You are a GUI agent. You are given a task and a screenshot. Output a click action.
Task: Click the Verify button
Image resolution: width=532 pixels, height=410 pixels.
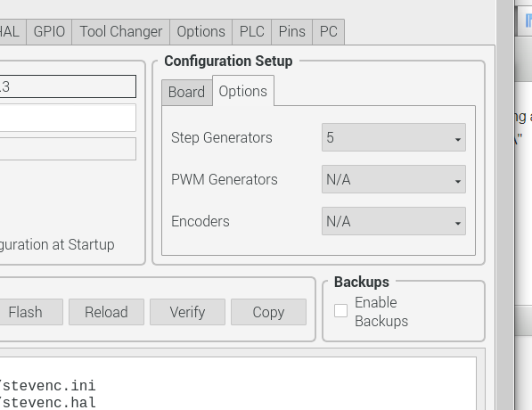click(x=188, y=312)
